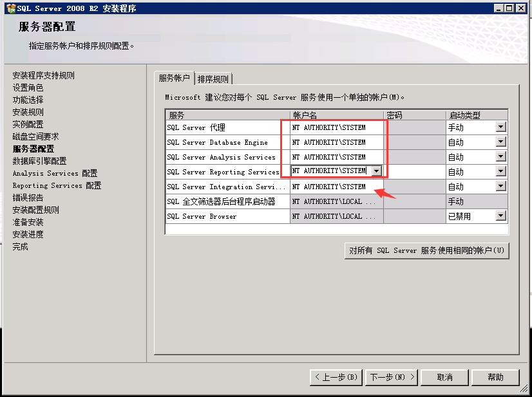
Task: Select the 安装规则 step in sidebar
Action: point(28,112)
